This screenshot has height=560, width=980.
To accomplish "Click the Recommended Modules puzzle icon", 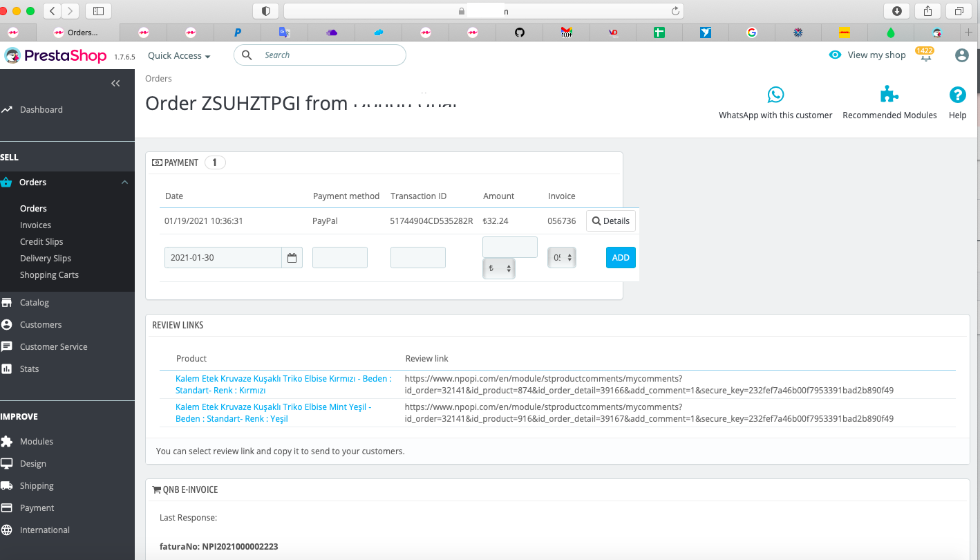I will pyautogui.click(x=889, y=95).
